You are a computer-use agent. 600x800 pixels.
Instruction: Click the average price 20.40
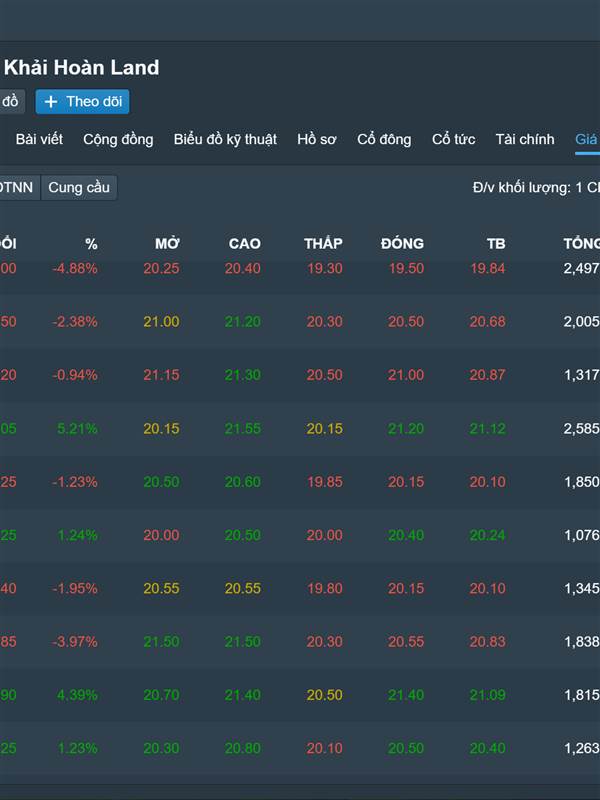point(488,748)
